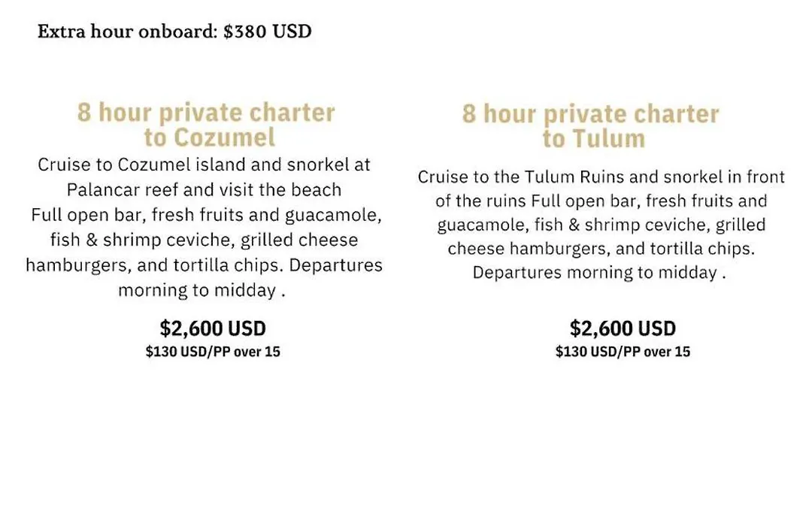
Task: Click 'Cruise to Cozumel island' description line
Action: point(204,165)
